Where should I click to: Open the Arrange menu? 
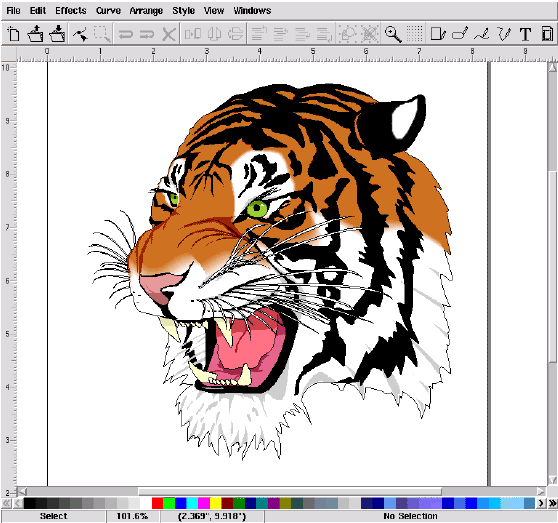click(146, 11)
